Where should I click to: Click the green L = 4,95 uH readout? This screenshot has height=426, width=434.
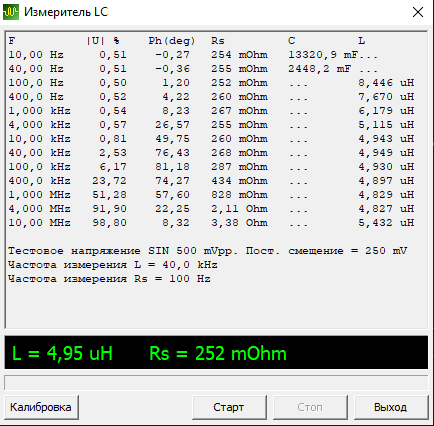pyautogui.click(x=62, y=353)
